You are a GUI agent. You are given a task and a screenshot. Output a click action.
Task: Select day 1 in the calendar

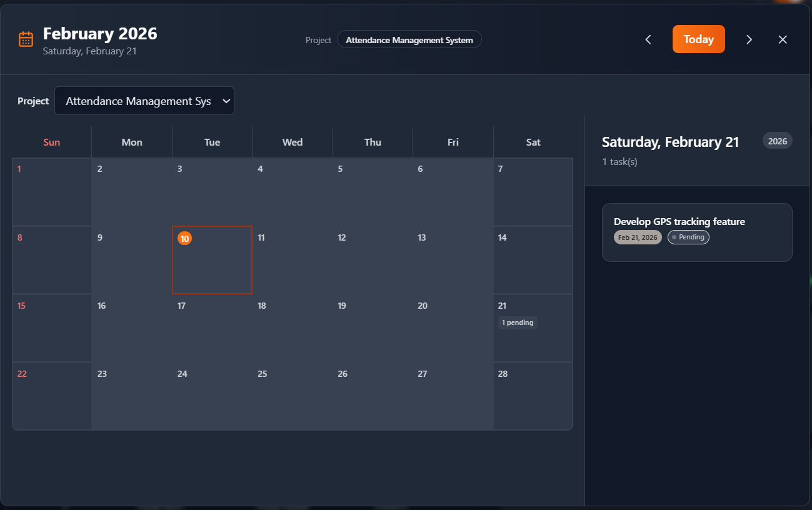pyautogui.click(x=52, y=192)
